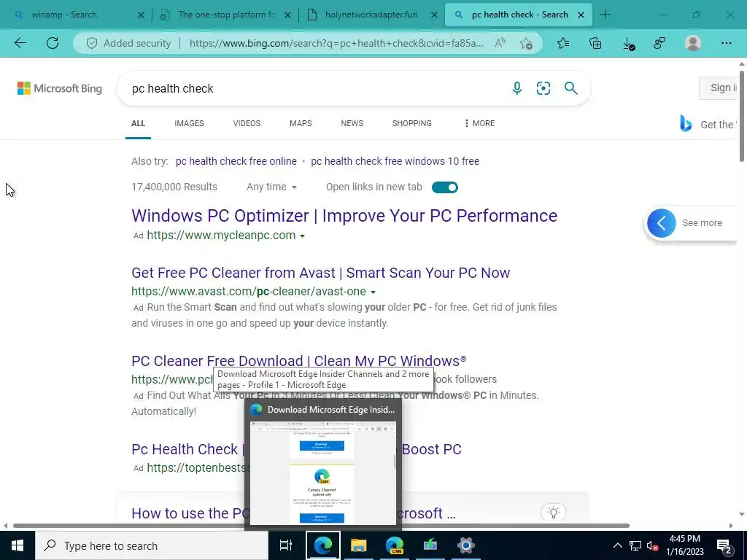Open the Microsoft Bing logo home
Screen dimensions: 747x560
point(60,88)
